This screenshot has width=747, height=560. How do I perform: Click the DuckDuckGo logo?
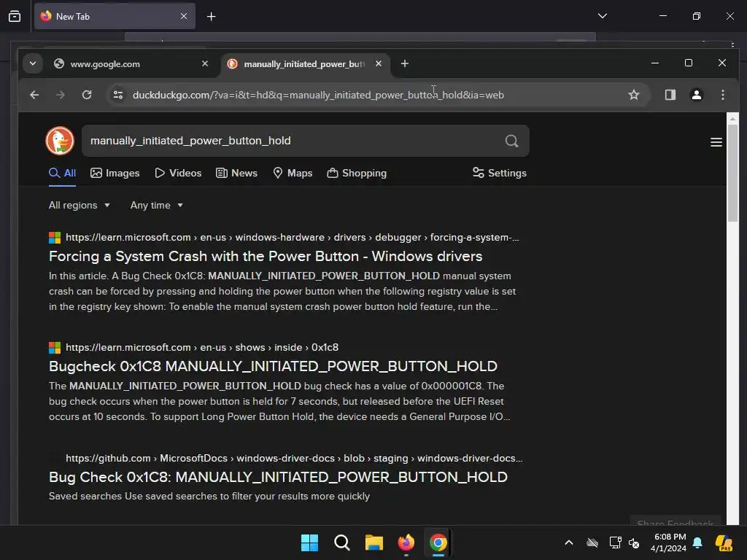coord(60,141)
